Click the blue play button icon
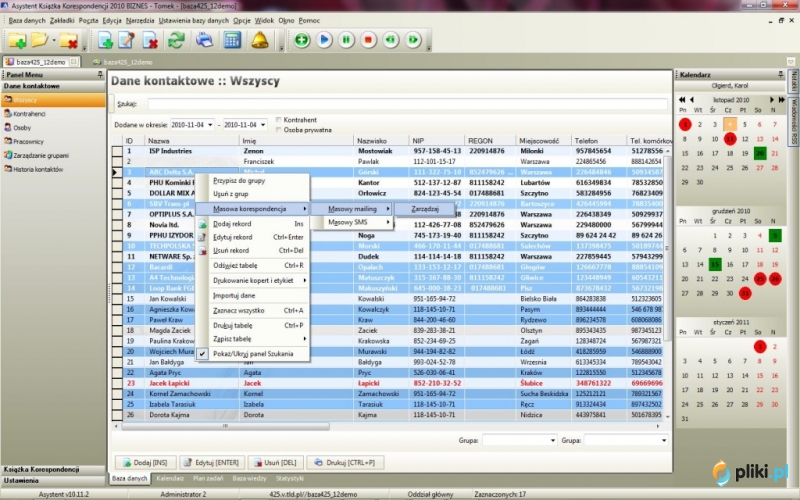This screenshot has height=500, width=800. (324, 40)
